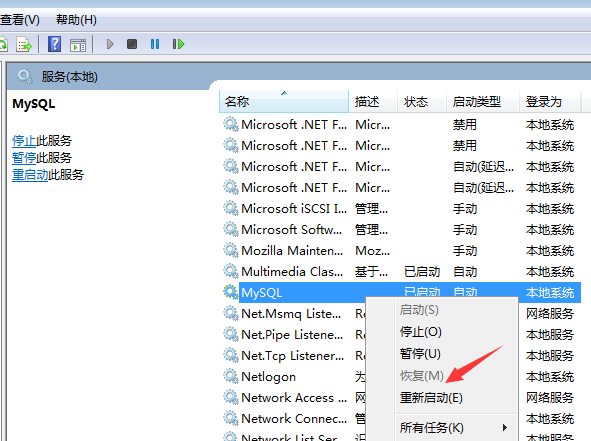Select the Network Connec... service
The height and width of the screenshot is (441, 591).
(294, 419)
